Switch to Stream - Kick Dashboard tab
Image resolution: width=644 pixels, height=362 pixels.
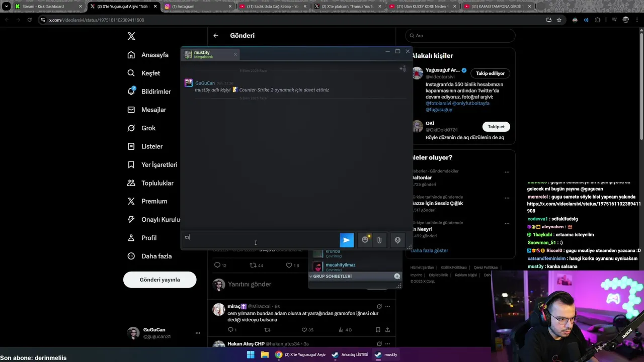pos(48,7)
